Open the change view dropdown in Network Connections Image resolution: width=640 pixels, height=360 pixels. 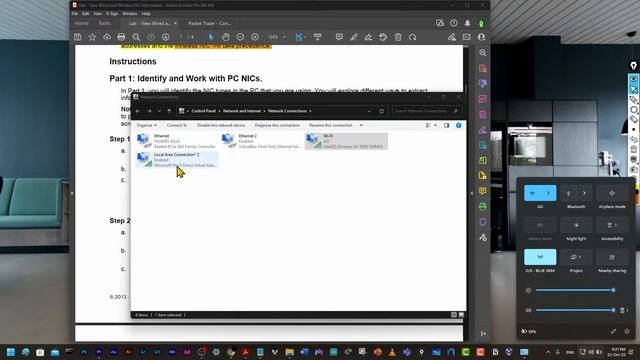point(436,125)
